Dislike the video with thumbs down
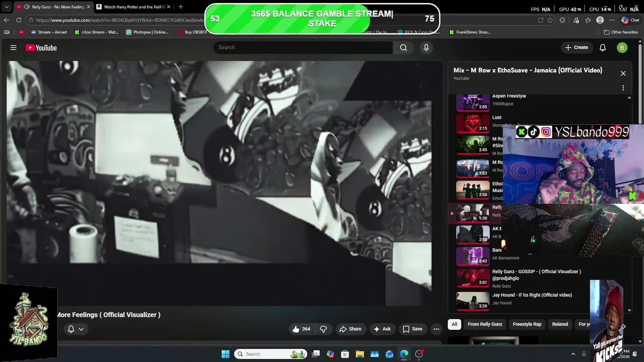The height and width of the screenshot is (362, 644). point(324,329)
